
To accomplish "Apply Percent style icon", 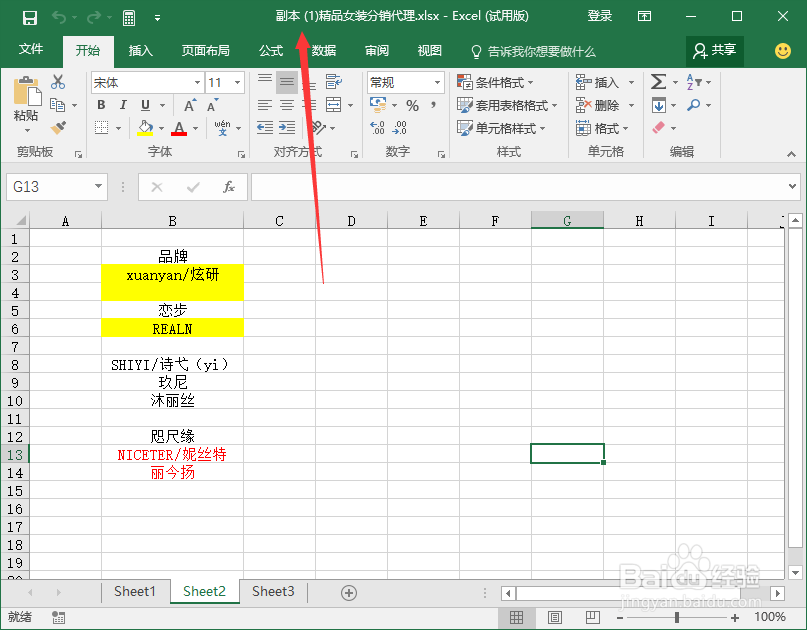I will [412, 105].
